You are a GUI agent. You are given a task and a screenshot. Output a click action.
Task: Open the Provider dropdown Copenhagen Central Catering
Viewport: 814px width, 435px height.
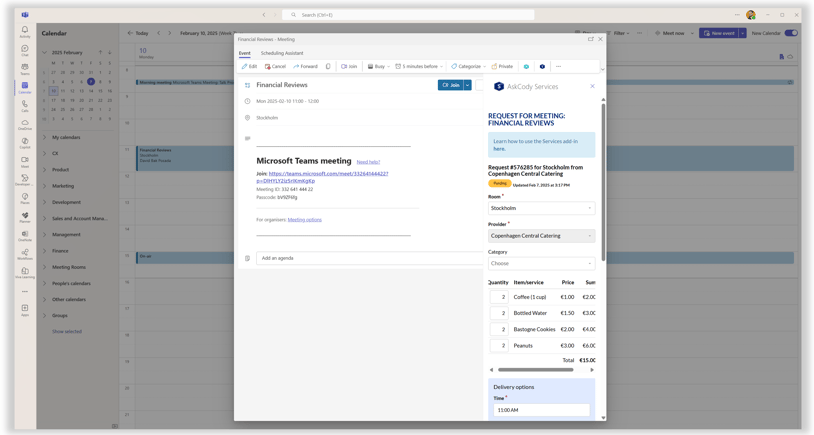541,236
